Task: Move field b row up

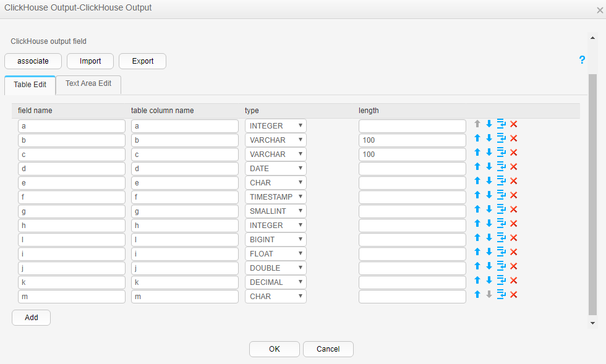Action: (x=477, y=138)
